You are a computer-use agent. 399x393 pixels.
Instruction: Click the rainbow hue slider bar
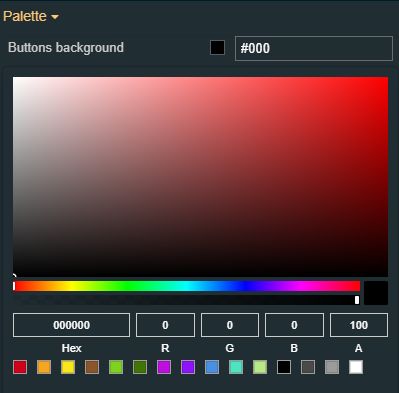click(187, 286)
